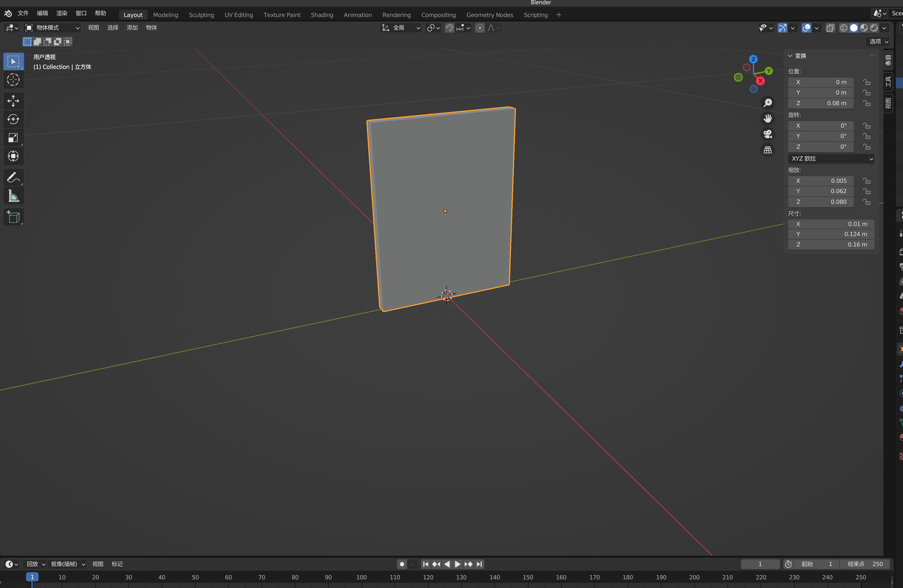
Task: Activate the 3D Cursor tool
Action: (x=13, y=80)
